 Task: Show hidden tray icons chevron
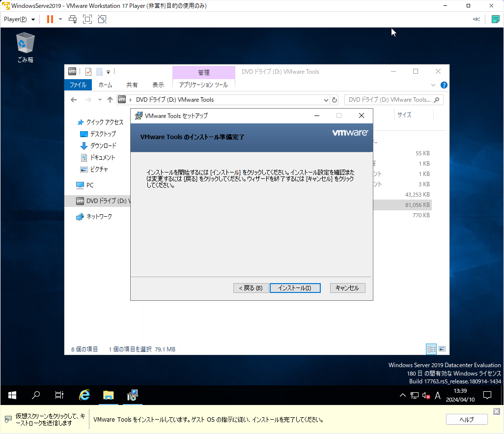point(403,395)
